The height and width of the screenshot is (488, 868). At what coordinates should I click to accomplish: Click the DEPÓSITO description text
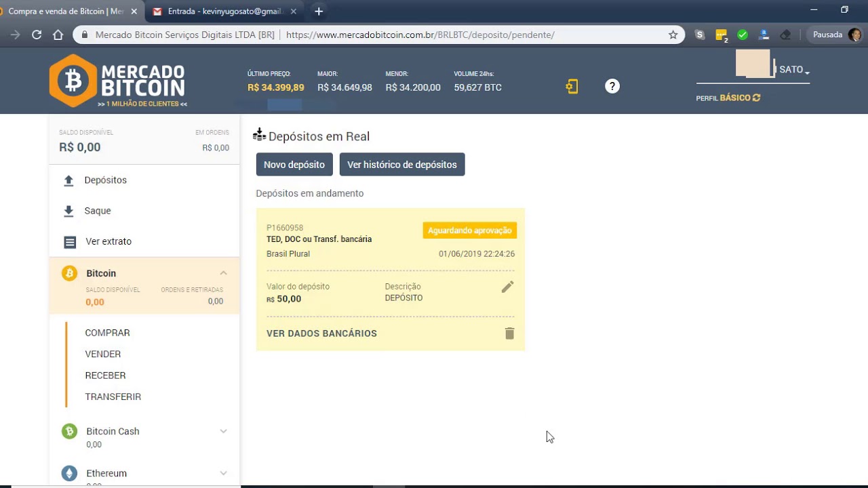click(403, 298)
